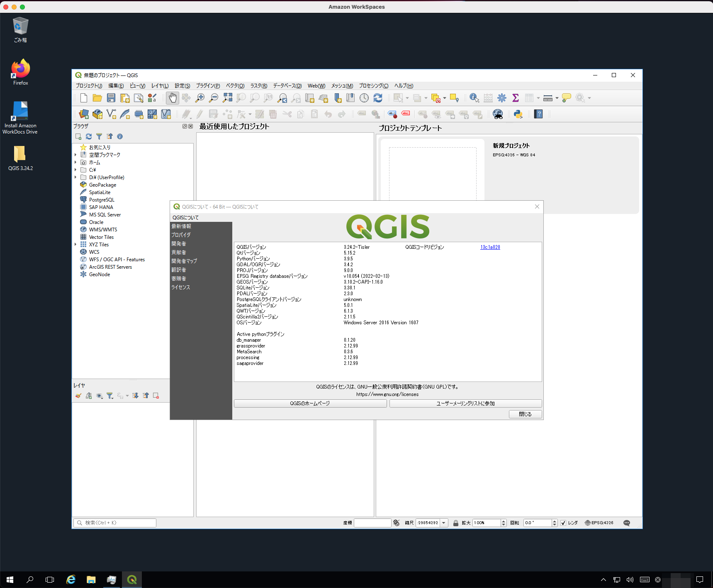Click the Temporal Controller clock icon
Image resolution: width=713 pixels, height=588 pixels.
click(364, 98)
